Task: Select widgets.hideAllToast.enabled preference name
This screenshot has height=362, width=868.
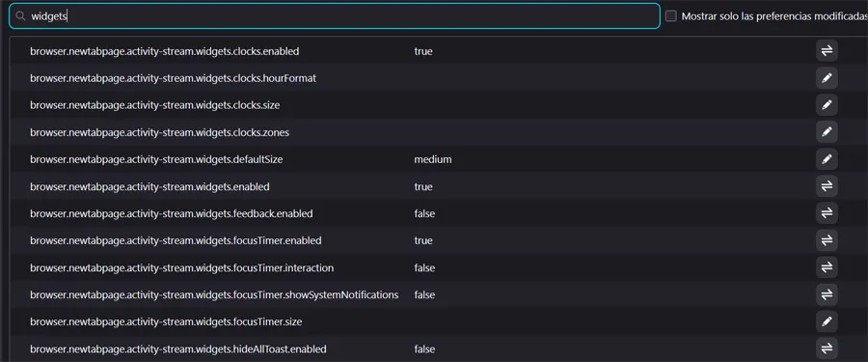Action: (177, 348)
